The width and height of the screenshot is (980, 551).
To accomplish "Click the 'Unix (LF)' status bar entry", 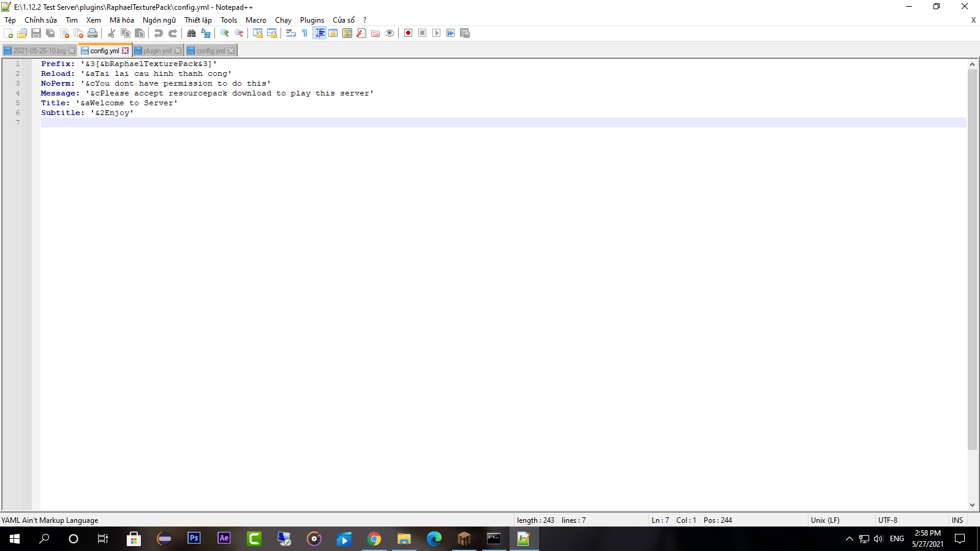I will 825,520.
